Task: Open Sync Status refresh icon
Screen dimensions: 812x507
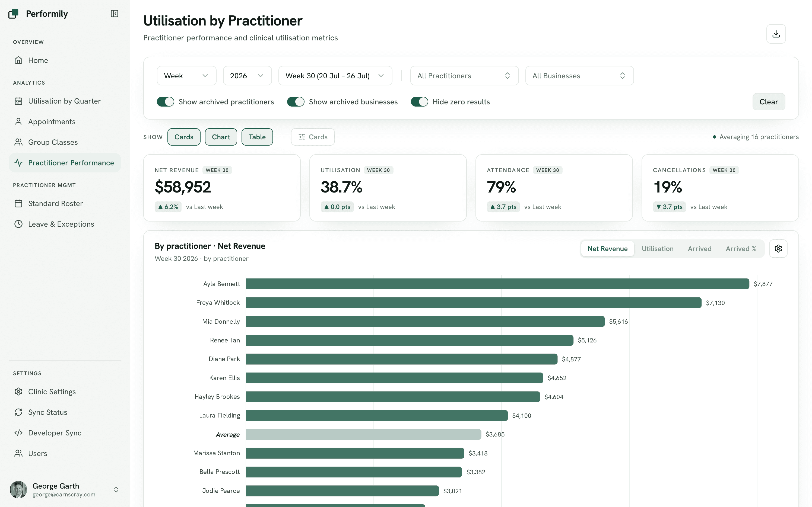Action: 18,412
